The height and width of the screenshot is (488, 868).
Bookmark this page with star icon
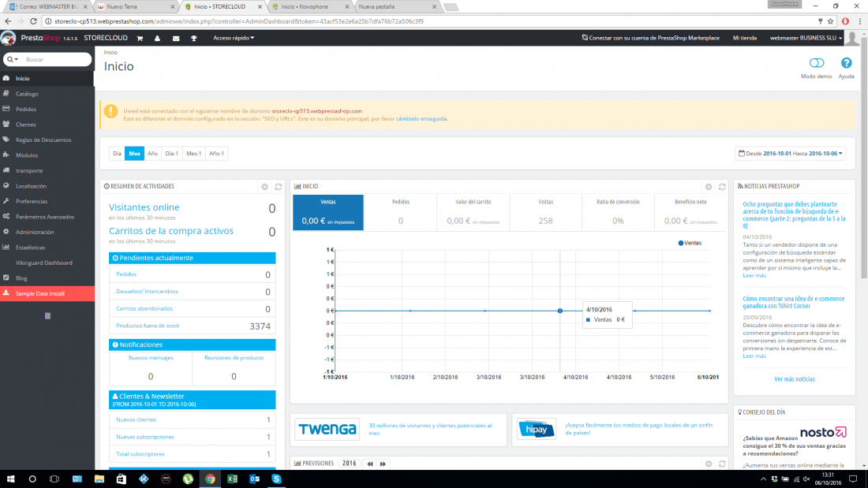pyautogui.click(x=830, y=21)
